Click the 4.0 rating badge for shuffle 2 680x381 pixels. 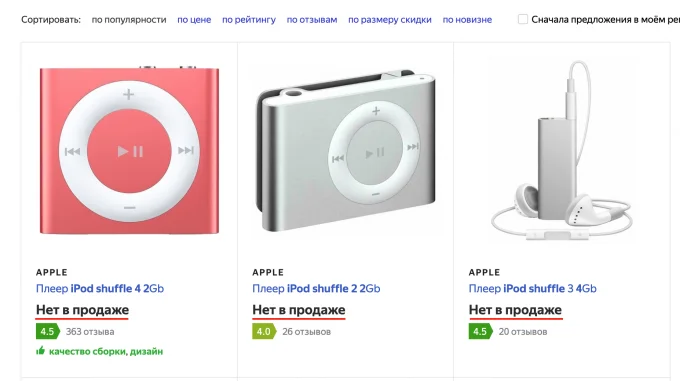(264, 332)
